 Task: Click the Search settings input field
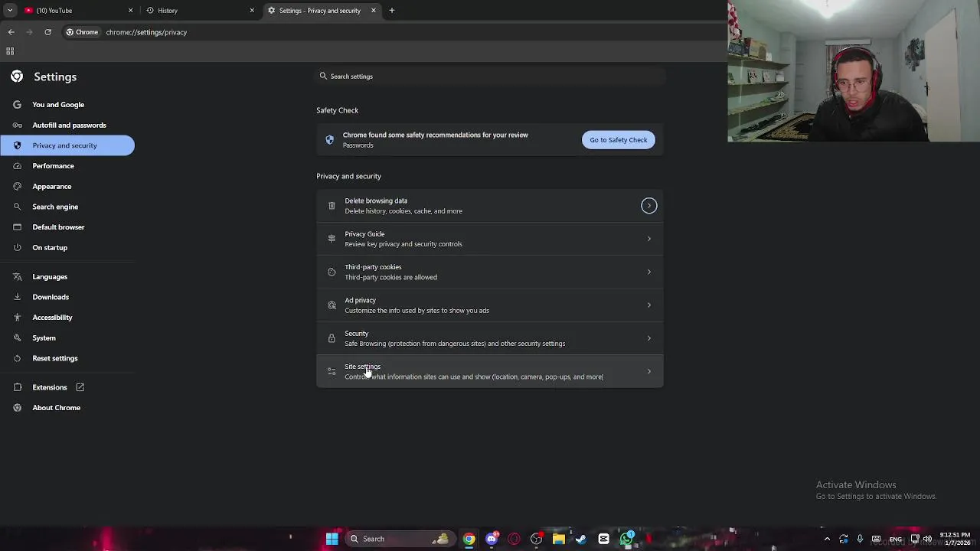point(490,77)
